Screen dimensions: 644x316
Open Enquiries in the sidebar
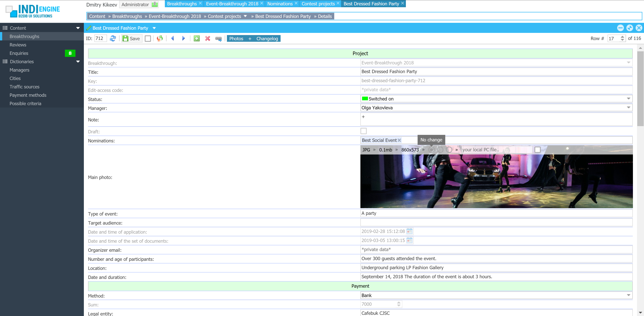pyautogui.click(x=19, y=53)
